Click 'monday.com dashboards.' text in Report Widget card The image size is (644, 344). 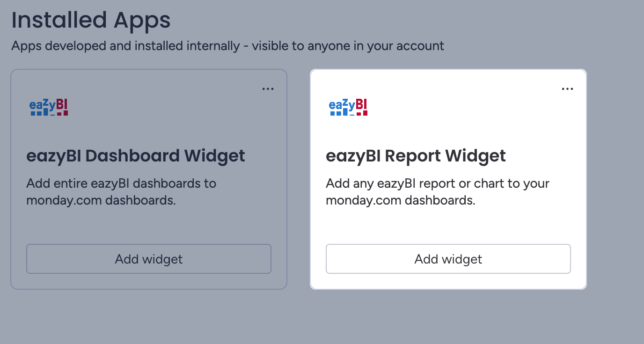401,200
